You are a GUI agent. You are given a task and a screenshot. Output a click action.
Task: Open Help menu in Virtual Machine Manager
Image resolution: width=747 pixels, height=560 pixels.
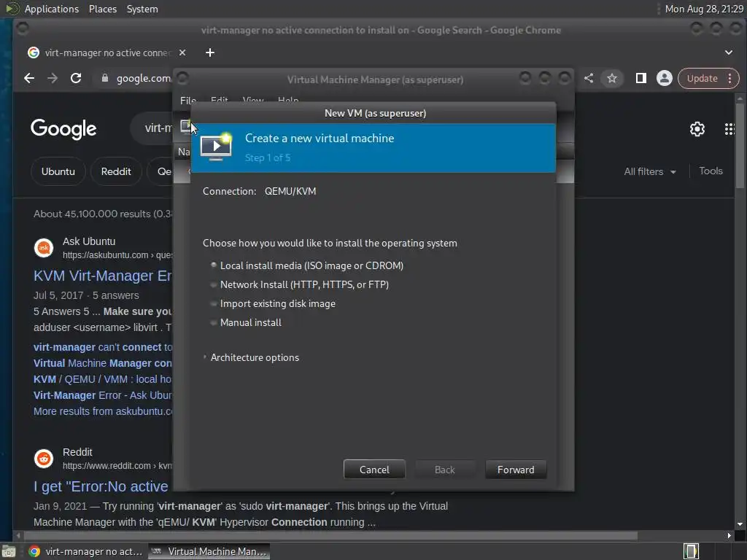coord(288,100)
